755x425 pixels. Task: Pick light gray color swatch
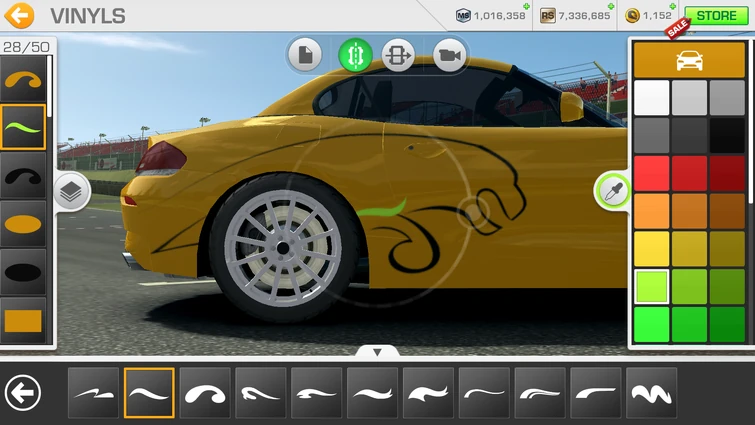point(689,98)
